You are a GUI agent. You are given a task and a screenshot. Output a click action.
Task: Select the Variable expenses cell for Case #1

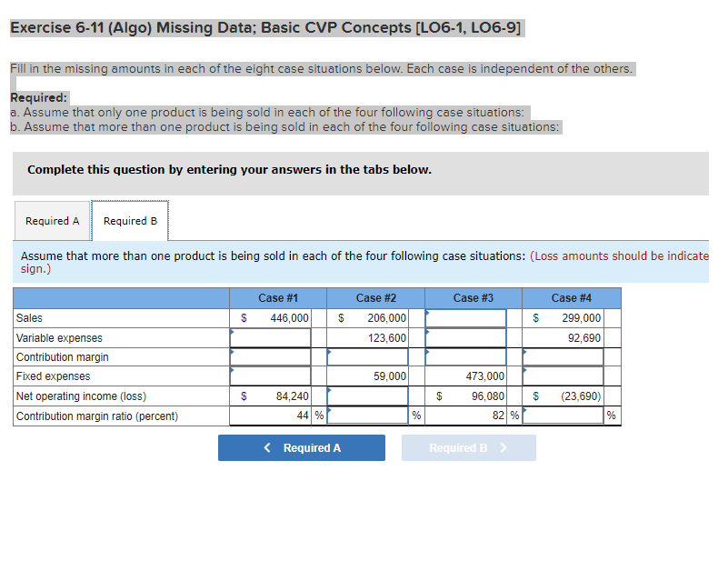tap(270, 336)
